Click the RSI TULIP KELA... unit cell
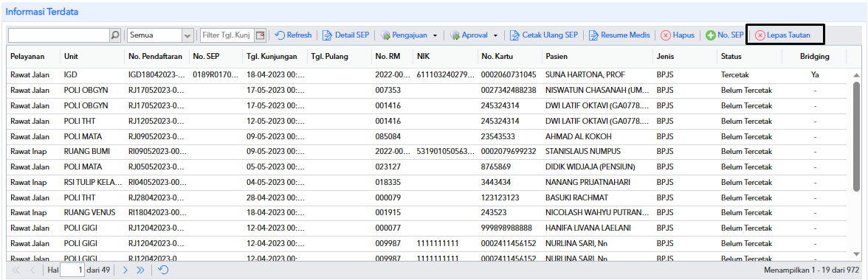 pos(92,182)
